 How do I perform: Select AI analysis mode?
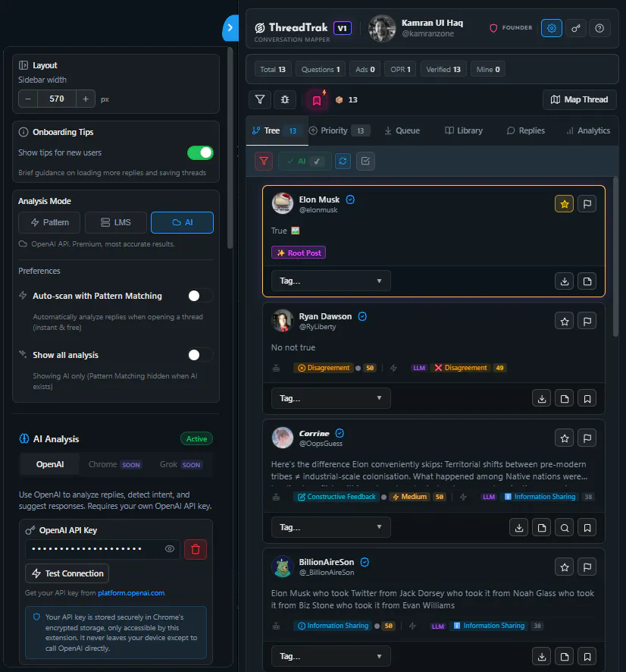tap(182, 222)
